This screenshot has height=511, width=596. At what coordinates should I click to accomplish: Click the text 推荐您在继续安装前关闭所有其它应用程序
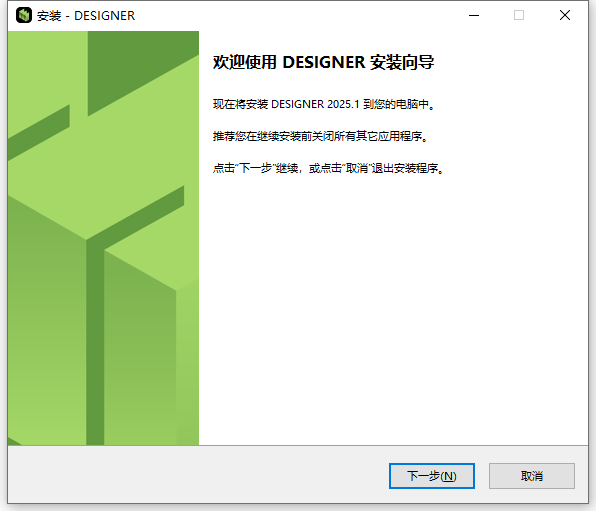tap(320, 136)
